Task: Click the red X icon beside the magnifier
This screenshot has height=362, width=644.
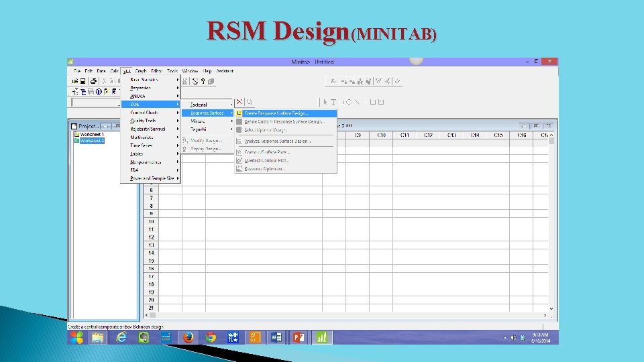Action: pyautogui.click(x=239, y=102)
